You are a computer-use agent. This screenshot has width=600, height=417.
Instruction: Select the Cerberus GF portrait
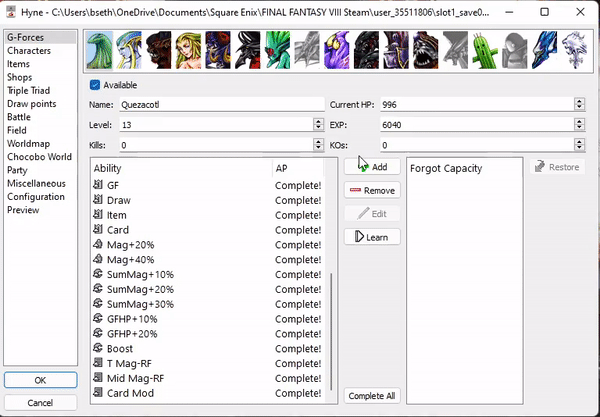pyautogui.click(x=367, y=50)
